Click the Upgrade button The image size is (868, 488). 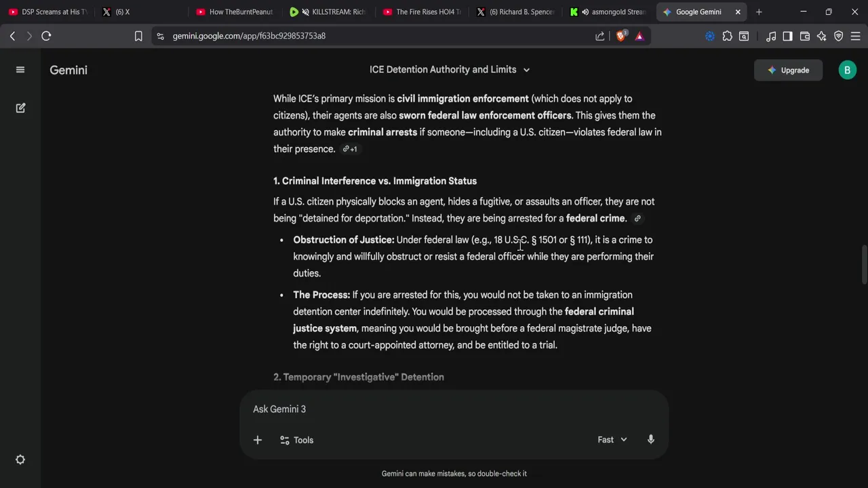(x=788, y=70)
